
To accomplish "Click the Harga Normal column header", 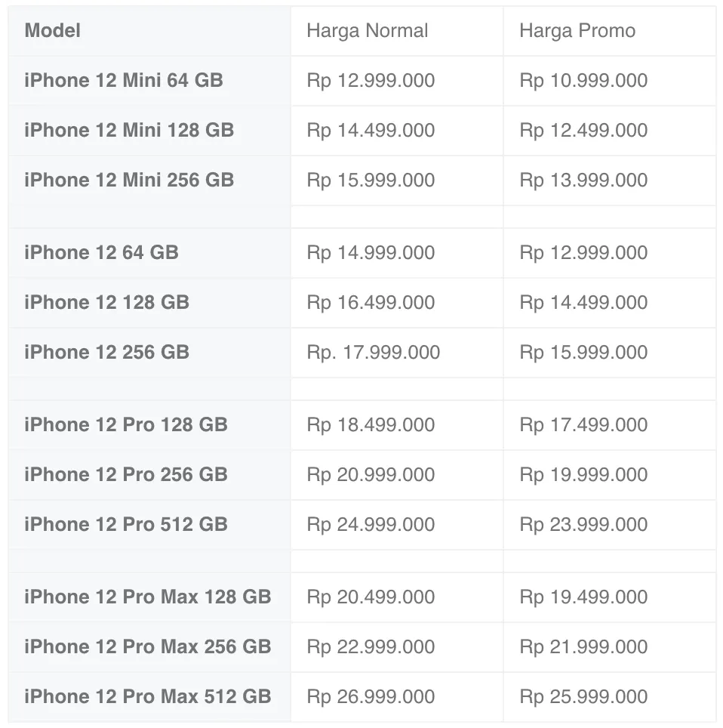I will click(x=367, y=31).
